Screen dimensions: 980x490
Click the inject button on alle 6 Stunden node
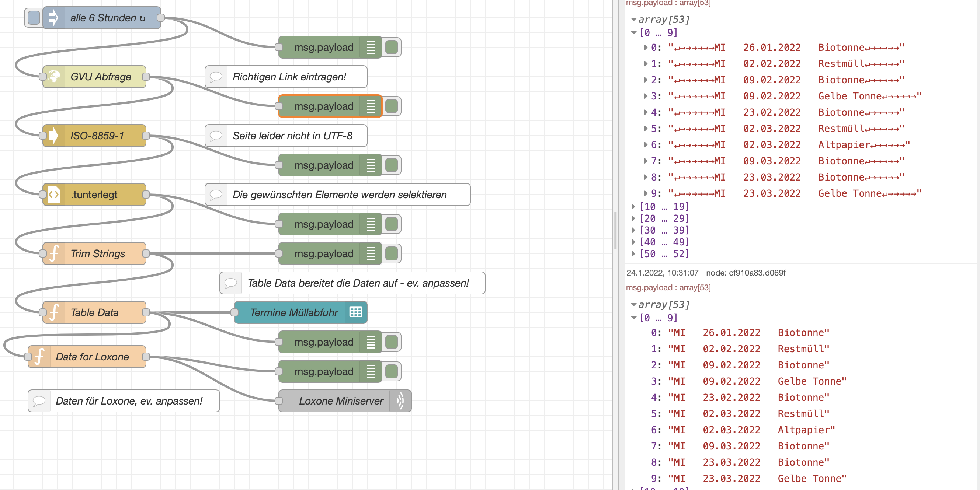[x=34, y=18]
